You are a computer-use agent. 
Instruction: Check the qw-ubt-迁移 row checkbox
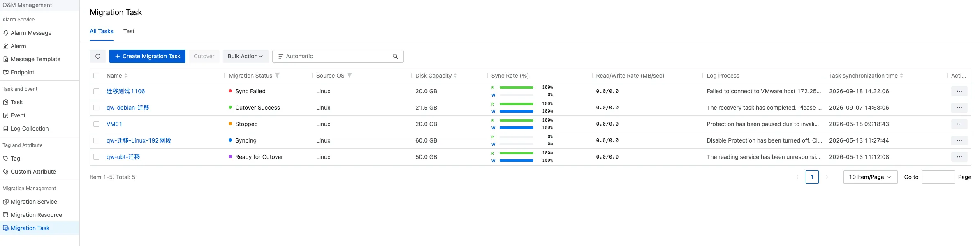click(x=96, y=157)
